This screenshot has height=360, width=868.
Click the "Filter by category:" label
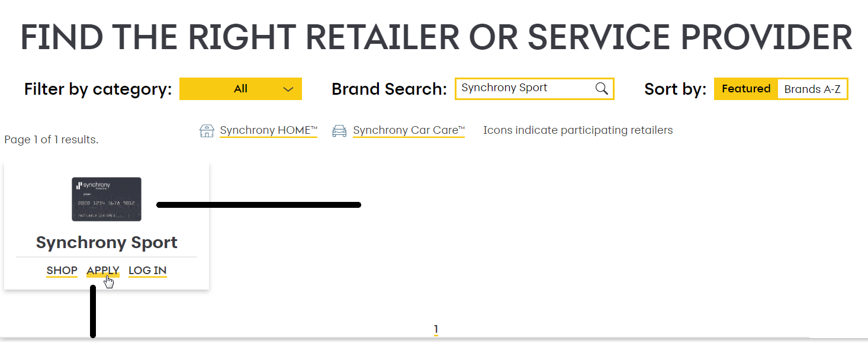click(x=98, y=89)
